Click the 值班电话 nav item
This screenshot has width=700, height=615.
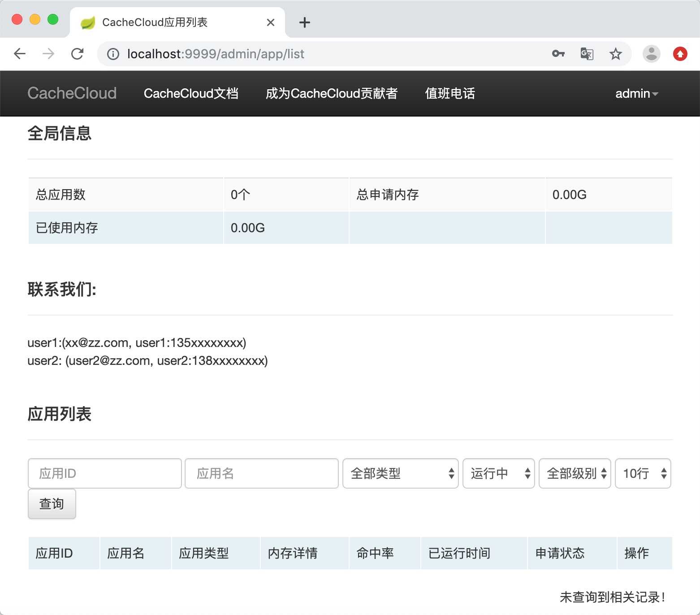[x=450, y=93]
